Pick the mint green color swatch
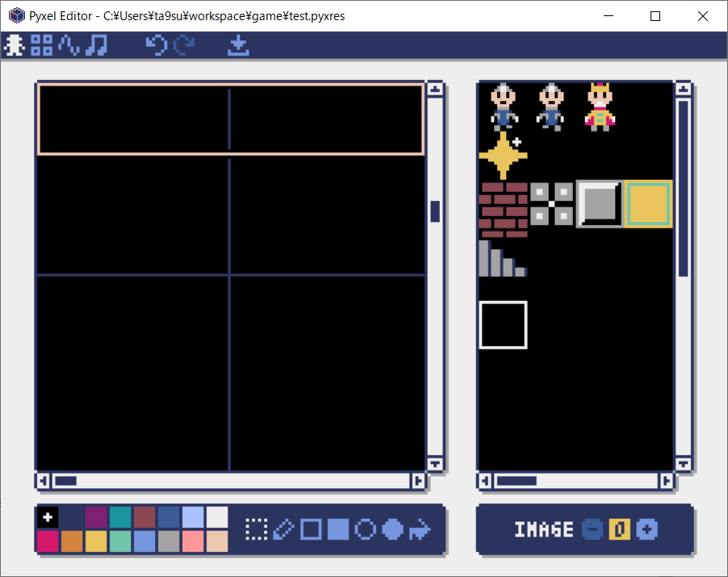Viewport: 728px width, 577px height. tap(120, 541)
